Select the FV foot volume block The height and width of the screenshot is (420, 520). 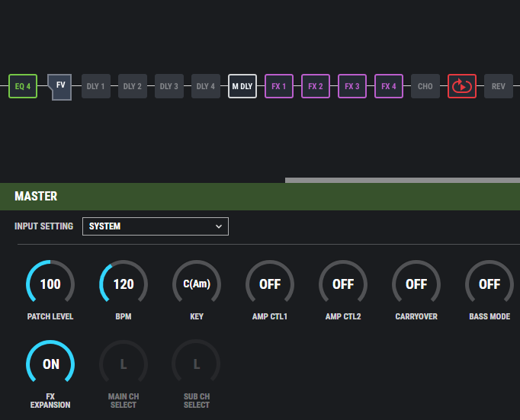click(x=59, y=87)
